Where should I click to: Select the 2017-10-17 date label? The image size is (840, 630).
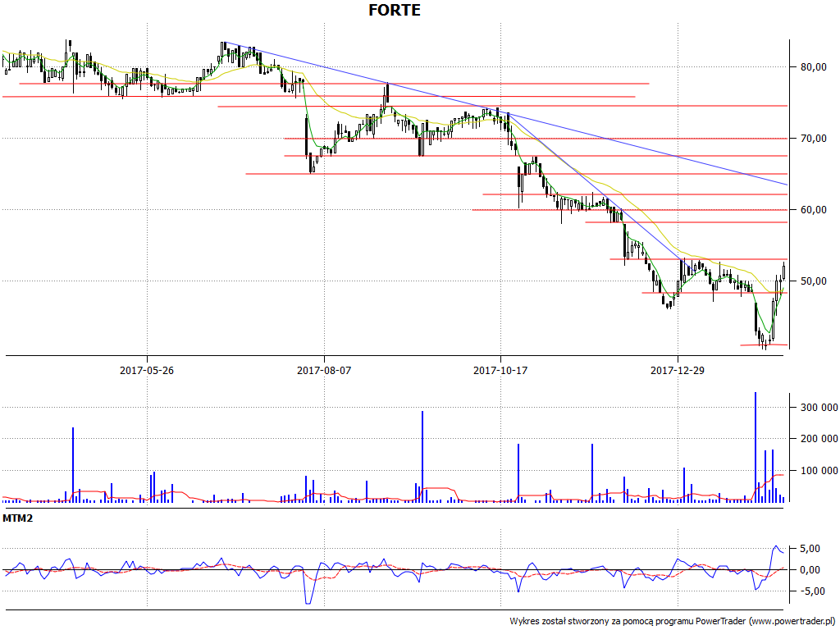click(500, 370)
